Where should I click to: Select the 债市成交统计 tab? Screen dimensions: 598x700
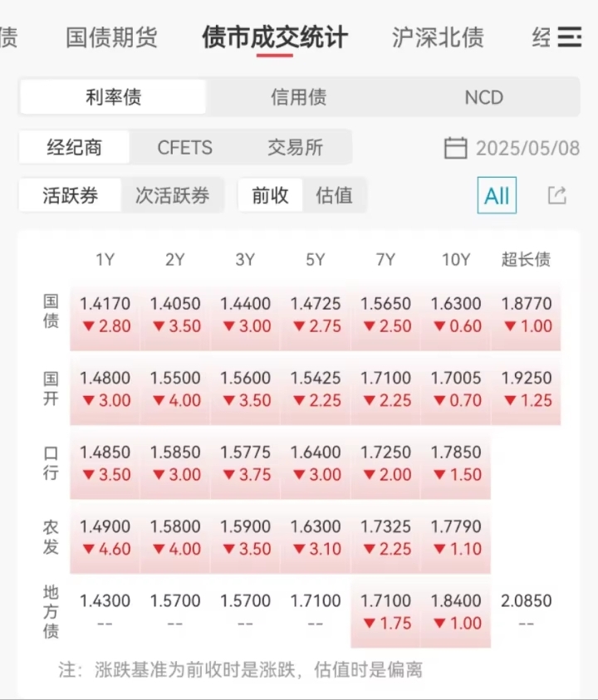point(275,37)
